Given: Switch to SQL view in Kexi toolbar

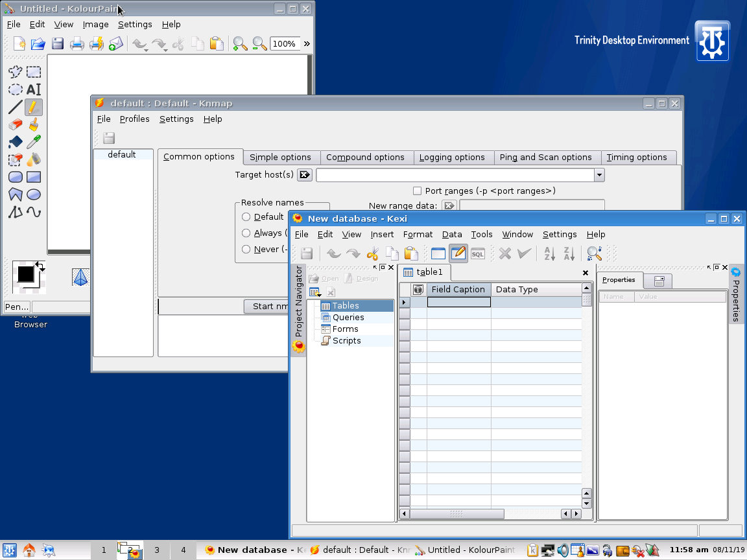Looking at the screenshot, I should click(x=478, y=253).
